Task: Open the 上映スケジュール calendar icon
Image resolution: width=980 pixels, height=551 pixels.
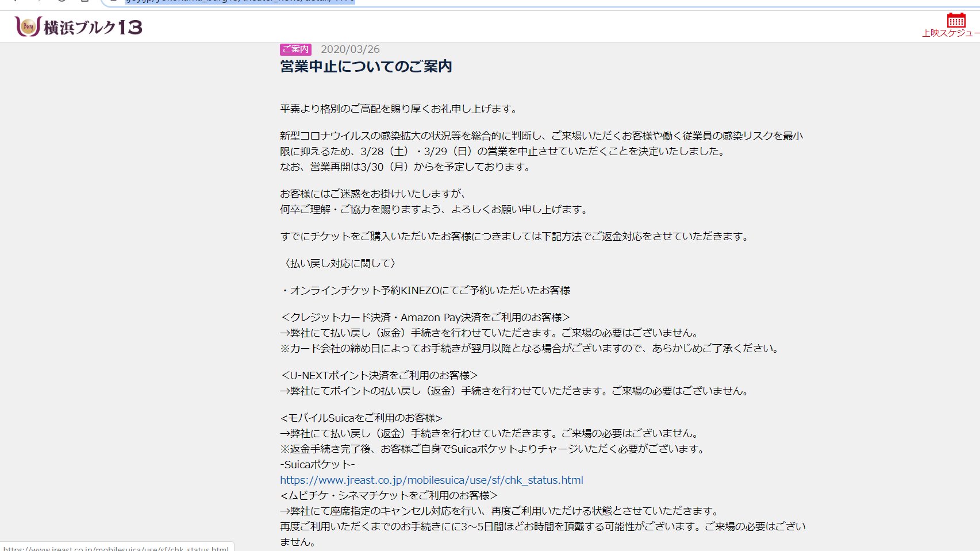Action: [956, 20]
